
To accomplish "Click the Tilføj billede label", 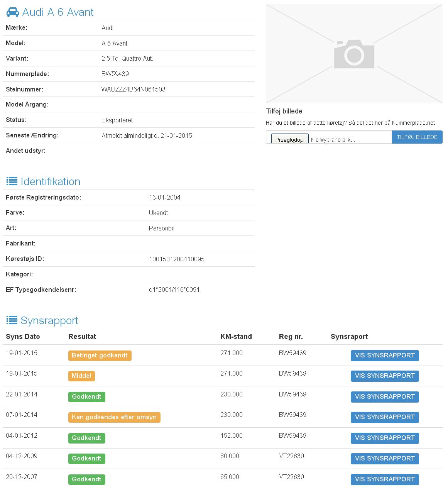I will click(x=284, y=111).
